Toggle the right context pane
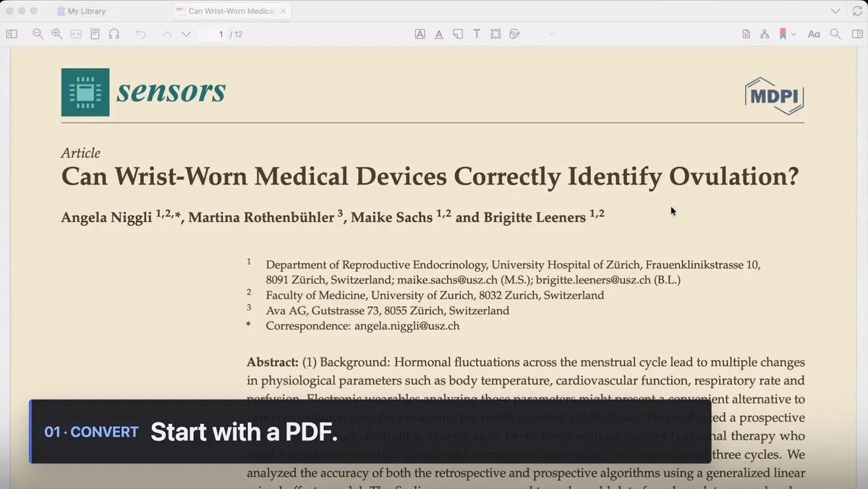 (857, 34)
